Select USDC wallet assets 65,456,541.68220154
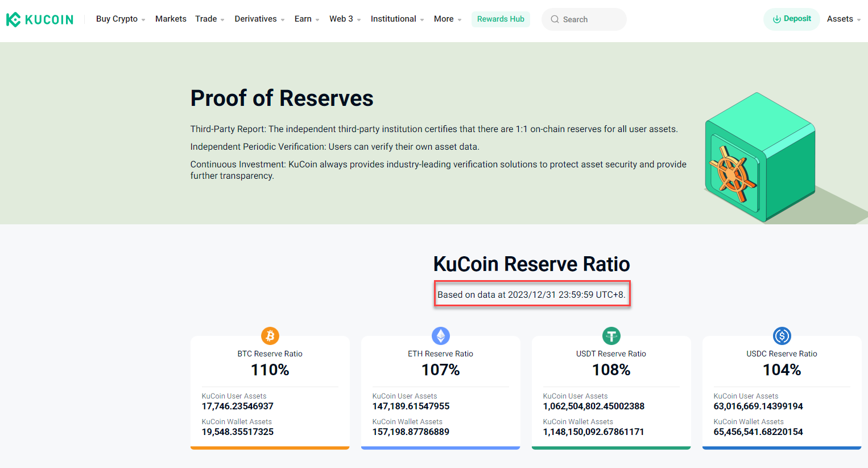Viewport: 868px width, 468px height. tap(758, 432)
